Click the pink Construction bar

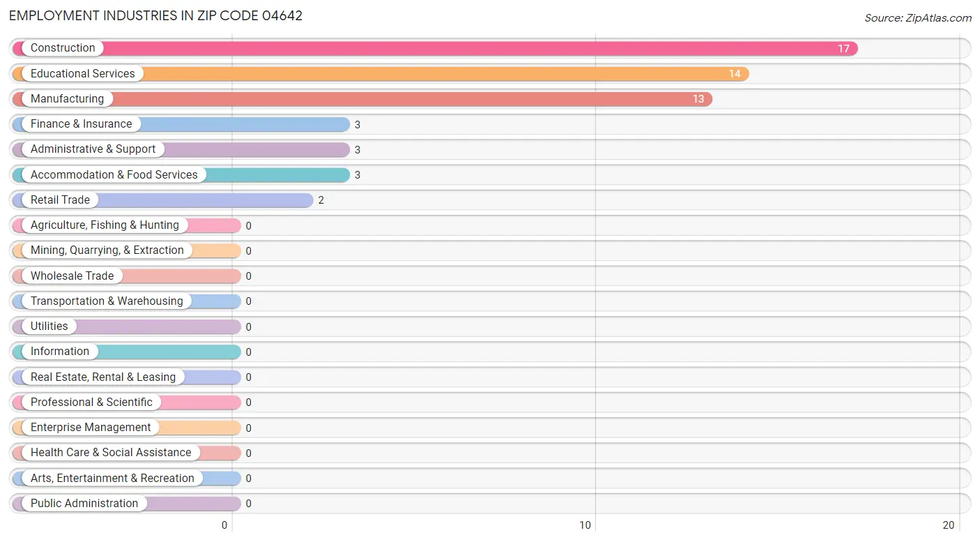point(435,48)
